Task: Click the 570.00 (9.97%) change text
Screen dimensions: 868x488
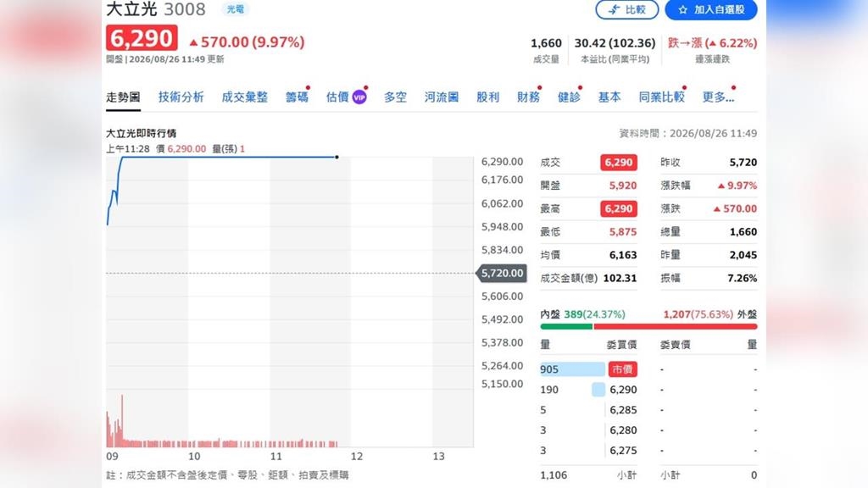Action: tap(247, 42)
